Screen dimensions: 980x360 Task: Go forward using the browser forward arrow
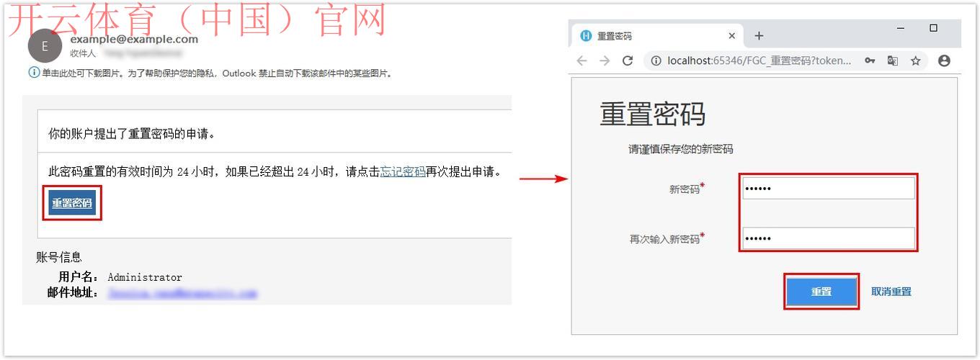(x=605, y=61)
